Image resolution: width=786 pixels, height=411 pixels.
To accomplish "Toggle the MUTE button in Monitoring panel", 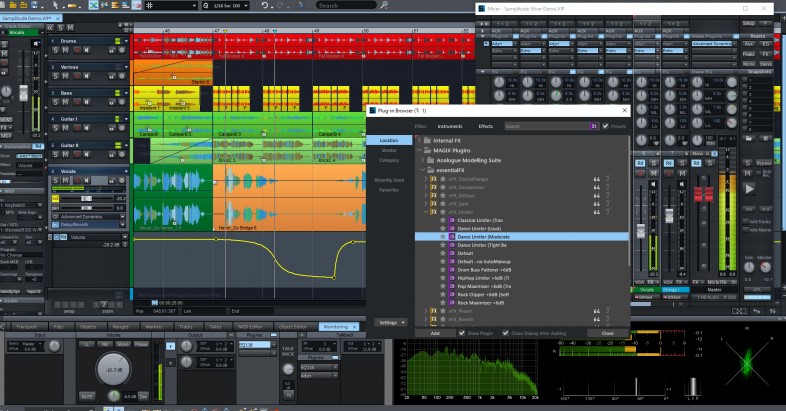I will (x=87, y=396).
